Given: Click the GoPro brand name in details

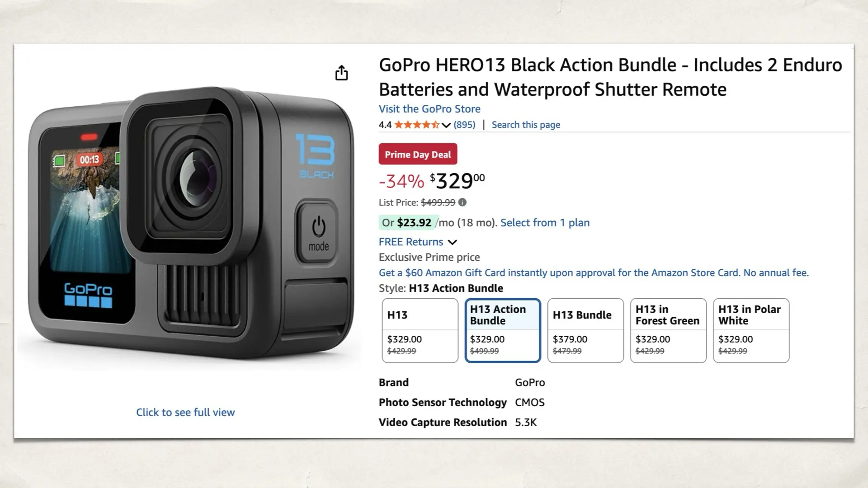Looking at the screenshot, I should [x=530, y=382].
